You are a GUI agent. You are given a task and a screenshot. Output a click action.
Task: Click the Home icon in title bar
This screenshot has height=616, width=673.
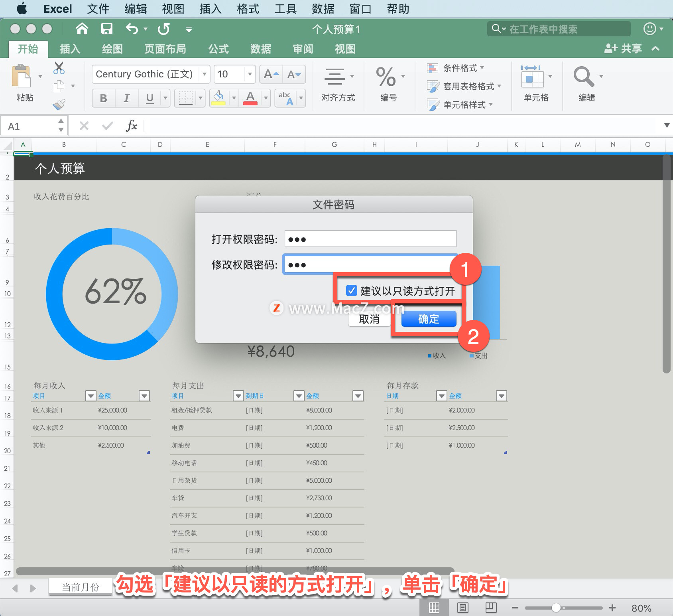pos(82,29)
